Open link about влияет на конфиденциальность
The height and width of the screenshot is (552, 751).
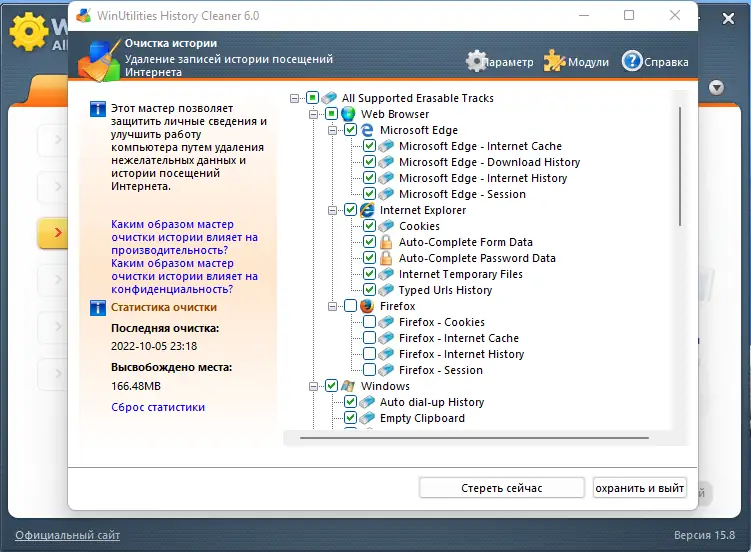184,276
